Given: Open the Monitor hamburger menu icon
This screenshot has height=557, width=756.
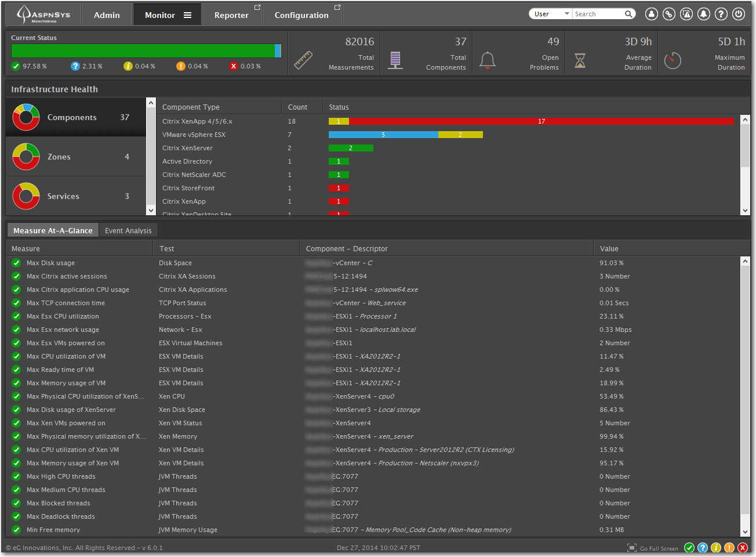Looking at the screenshot, I should pos(188,15).
